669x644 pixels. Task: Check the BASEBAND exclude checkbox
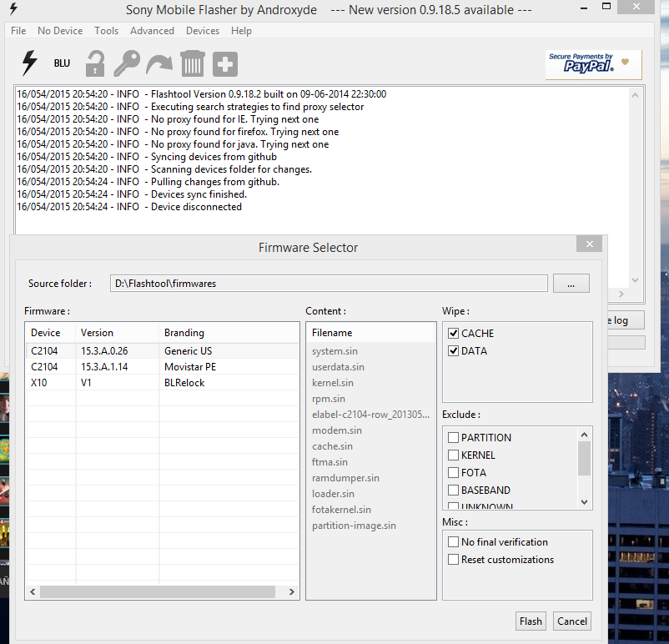tap(453, 490)
